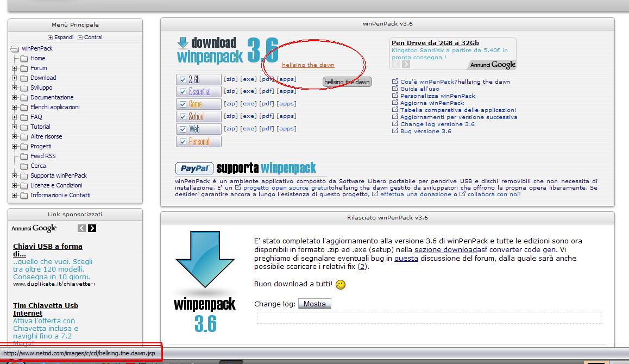The width and height of the screenshot is (629, 364).
Task: Toggle the Web edition checkbox
Action: click(183, 129)
